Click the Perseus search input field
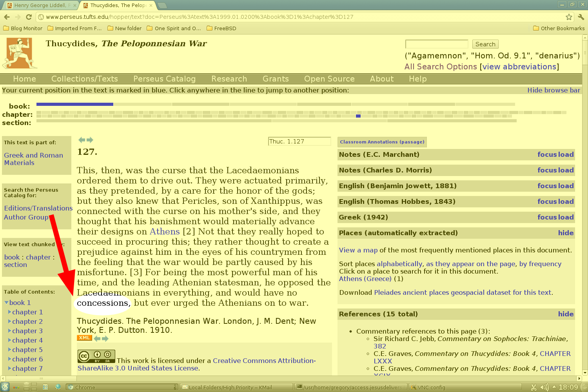Screen dimensions: 588x392 (437, 44)
